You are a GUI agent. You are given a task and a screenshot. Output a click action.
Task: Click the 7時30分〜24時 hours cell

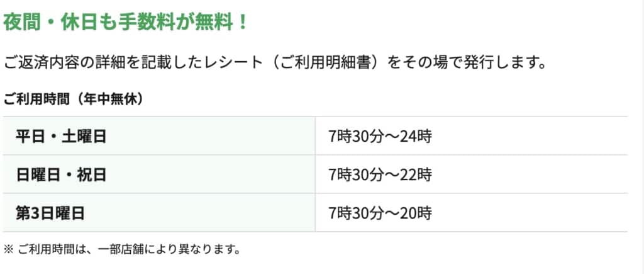(472, 136)
